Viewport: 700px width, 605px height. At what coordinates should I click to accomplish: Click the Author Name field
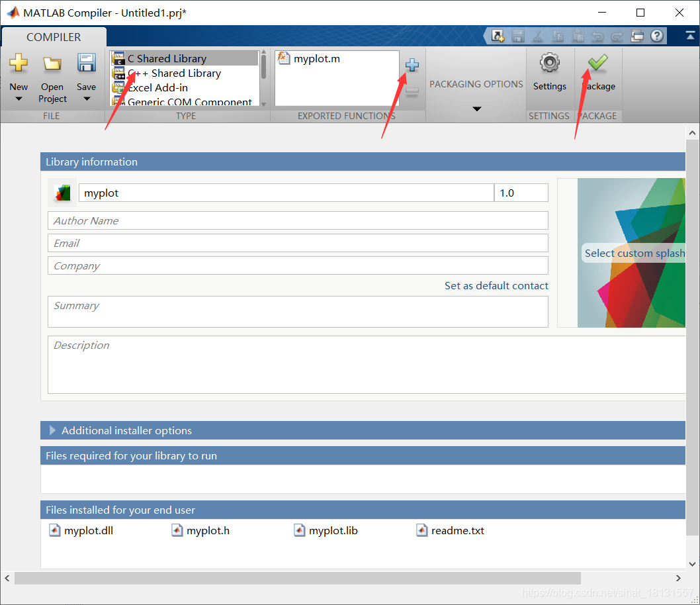pos(298,220)
